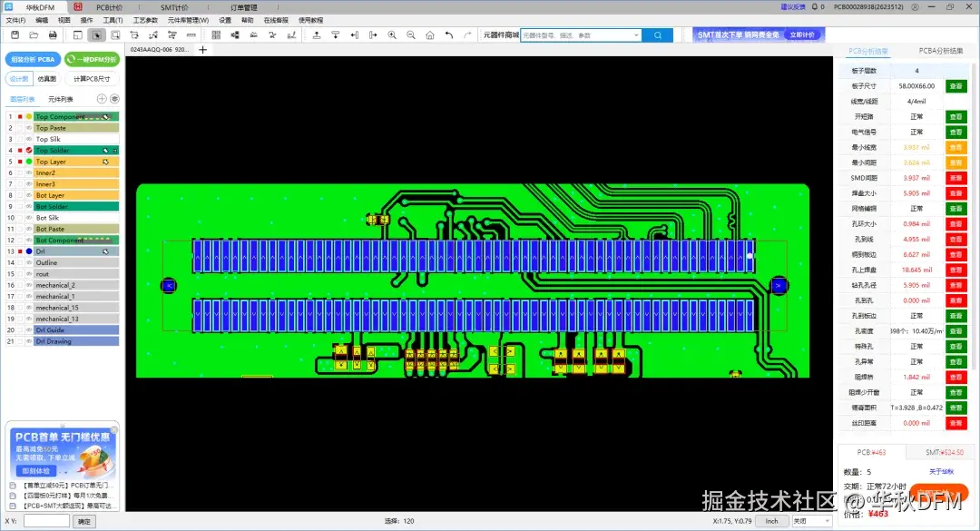Select the arrow pointer selection tool
Screen dimensions: 980x531
(x=96, y=35)
